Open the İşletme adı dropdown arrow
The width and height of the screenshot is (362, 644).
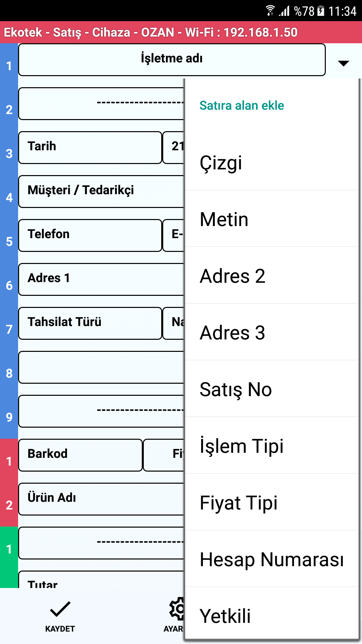pyautogui.click(x=343, y=63)
